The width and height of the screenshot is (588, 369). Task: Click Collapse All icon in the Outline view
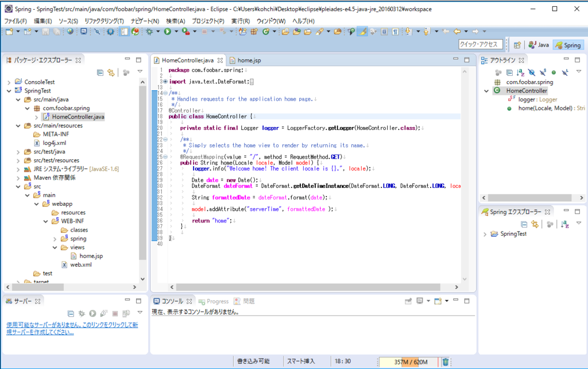pyautogui.click(x=509, y=72)
